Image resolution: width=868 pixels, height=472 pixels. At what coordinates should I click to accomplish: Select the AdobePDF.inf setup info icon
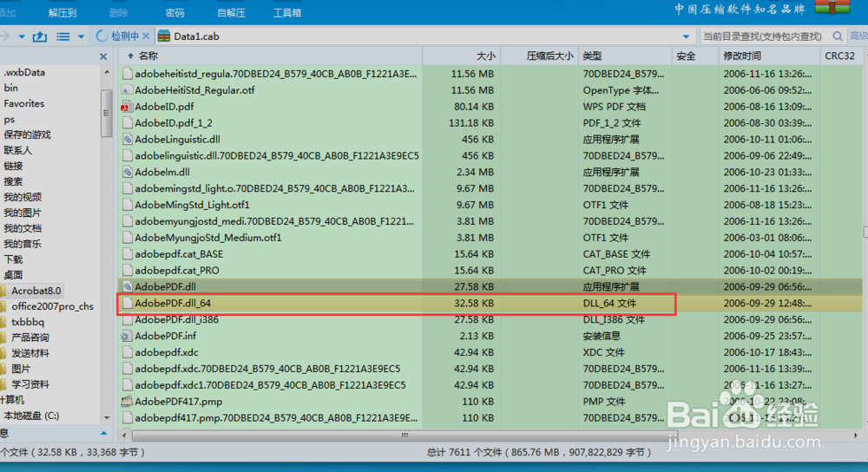pyautogui.click(x=127, y=336)
